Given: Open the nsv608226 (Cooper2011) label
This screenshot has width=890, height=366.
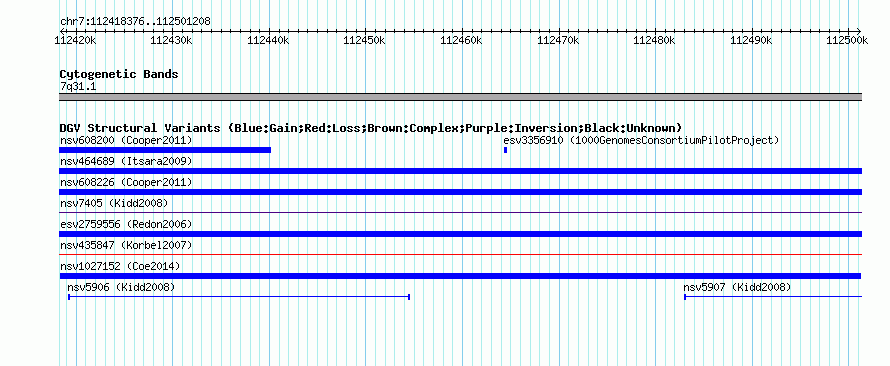Looking at the screenshot, I should pyautogui.click(x=126, y=182).
